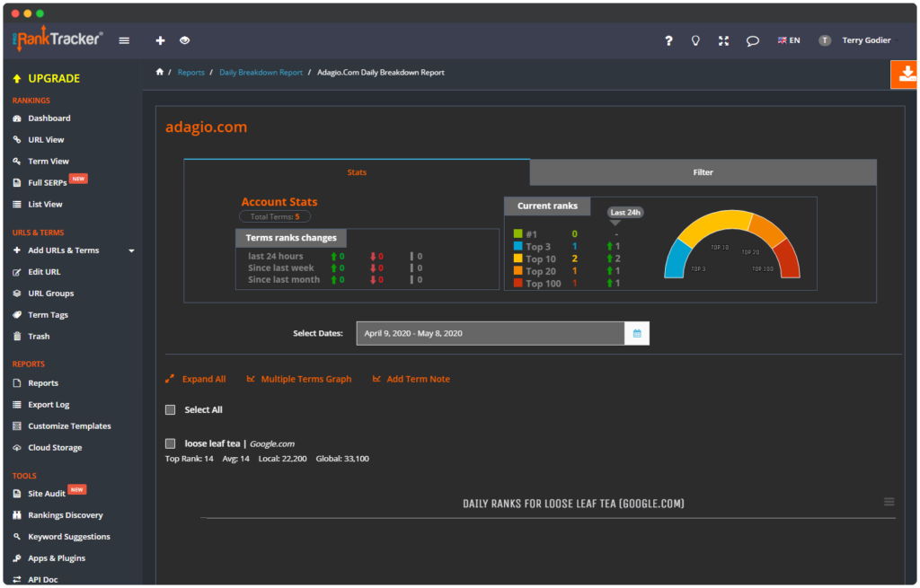Click the orange download report button
The width and height of the screenshot is (920, 588).
[905, 75]
